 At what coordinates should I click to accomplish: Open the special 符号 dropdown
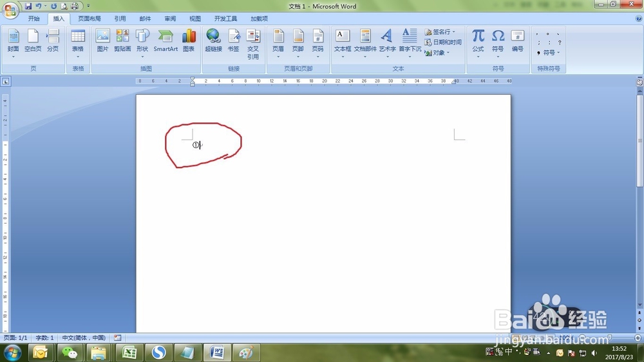[x=549, y=53]
